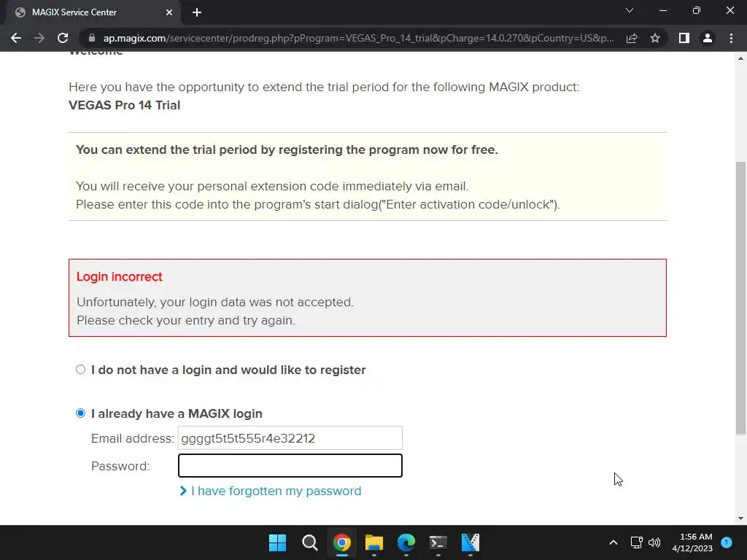This screenshot has width=747, height=560.
Task: Select the MAGIX Service Center tab
Action: click(93, 12)
